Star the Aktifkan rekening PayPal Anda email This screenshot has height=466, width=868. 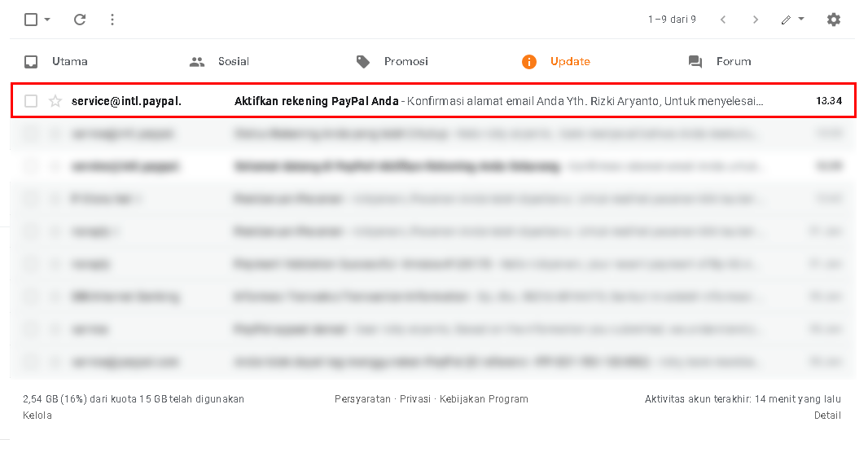pos(55,101)
